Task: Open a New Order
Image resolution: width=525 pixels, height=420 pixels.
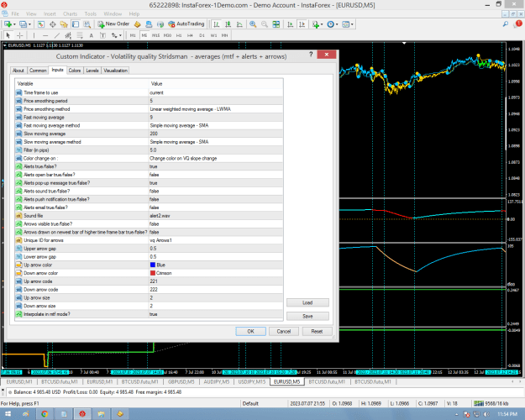Action: (113, 24)
